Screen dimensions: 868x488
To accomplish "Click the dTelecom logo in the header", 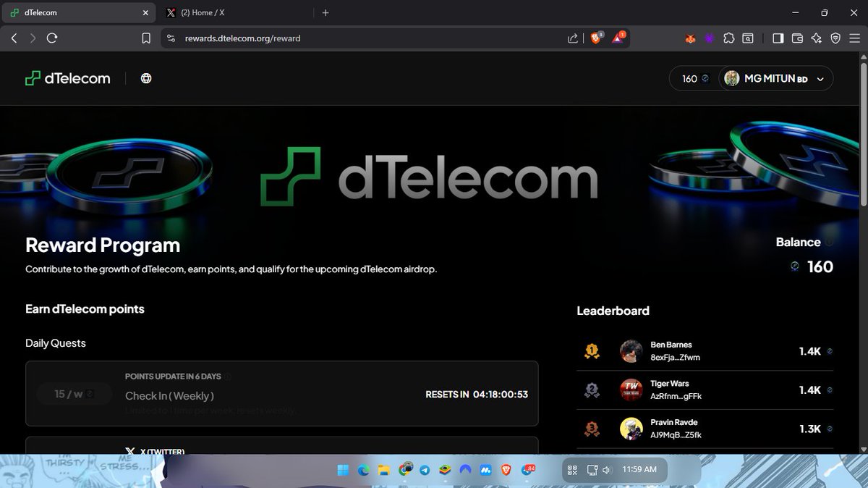I will pyautogui.click(x=67, y=78).
